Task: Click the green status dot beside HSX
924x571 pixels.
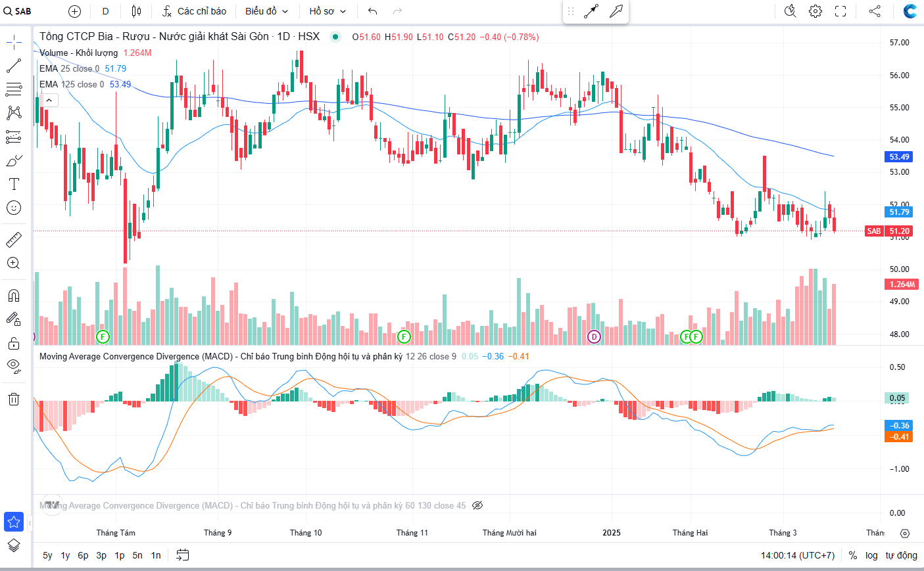Action: click(x=335, y=37)
